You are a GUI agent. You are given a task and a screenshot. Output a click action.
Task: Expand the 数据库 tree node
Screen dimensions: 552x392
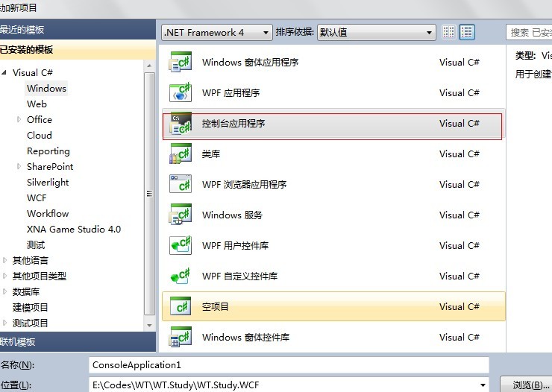tap(4, 291)
